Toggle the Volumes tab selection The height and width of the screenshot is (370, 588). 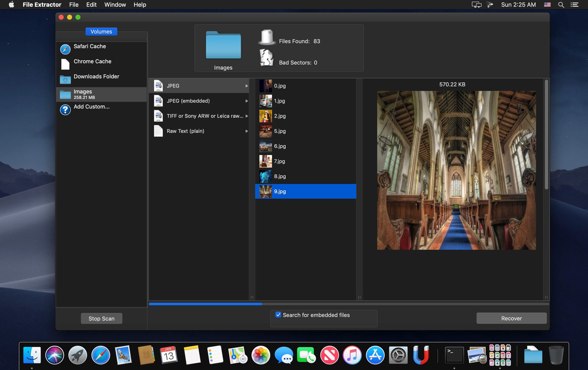pos(101,31)
